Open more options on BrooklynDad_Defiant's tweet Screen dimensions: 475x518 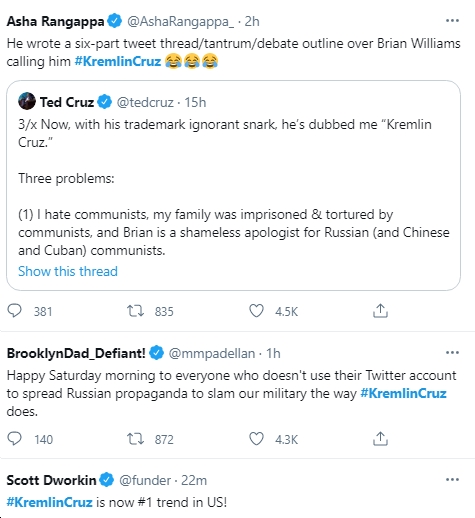[452, 352]
